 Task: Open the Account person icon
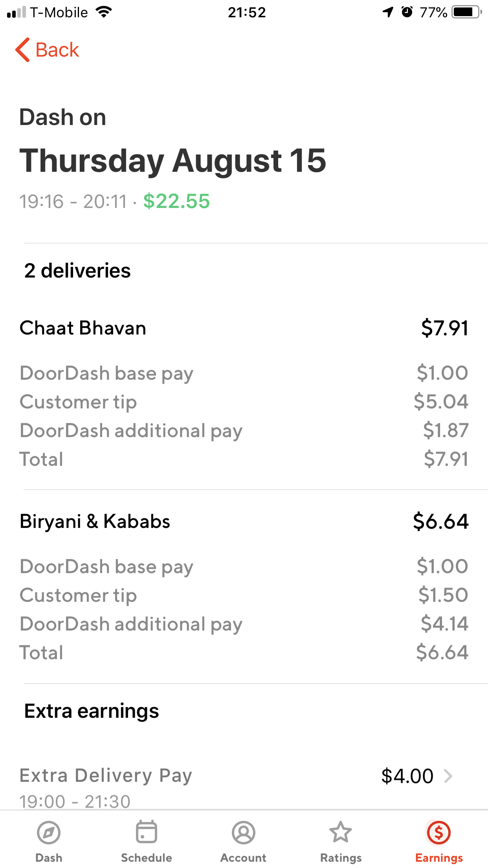point(243,832)
